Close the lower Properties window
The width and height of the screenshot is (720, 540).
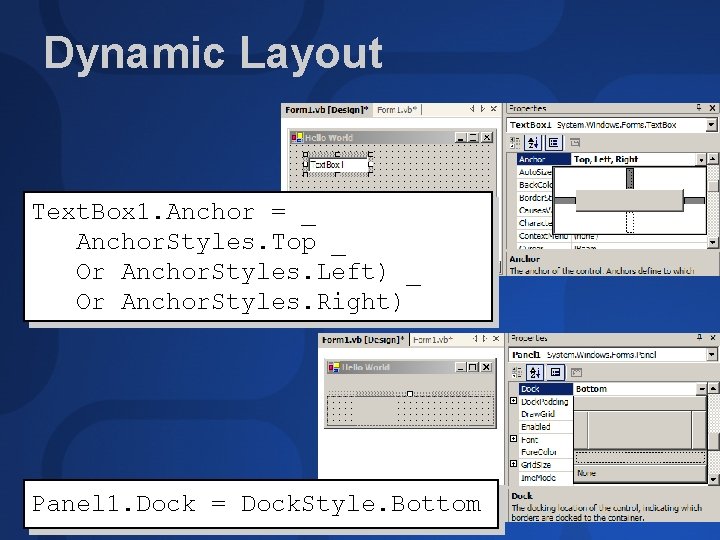713,338
